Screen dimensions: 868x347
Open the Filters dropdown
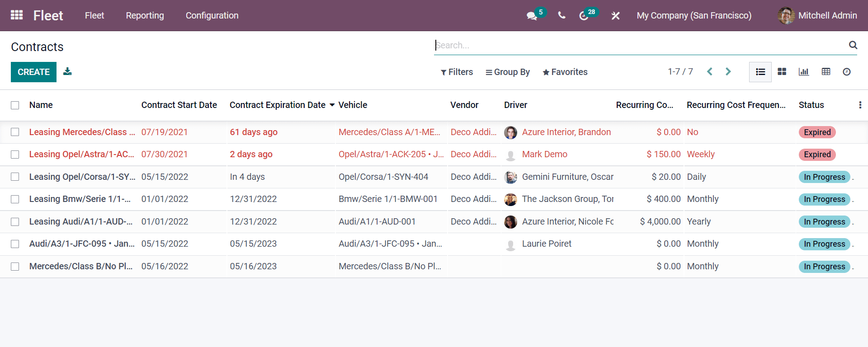pyautogui.click(x=457, y=72)
